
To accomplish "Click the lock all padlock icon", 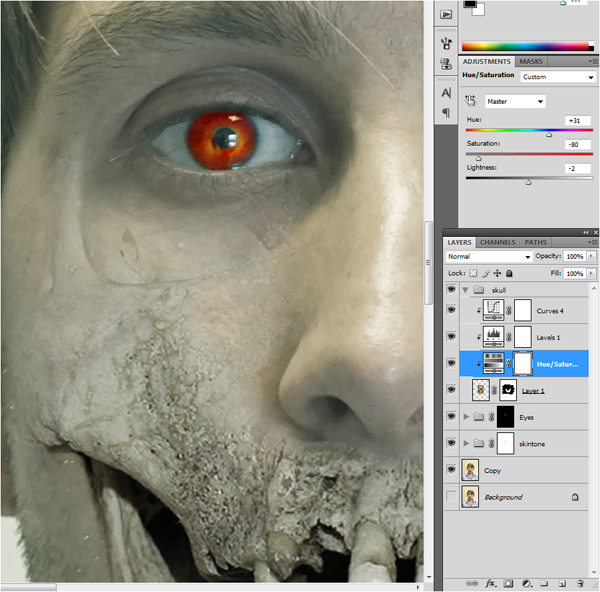I will click(x=509, y=273).
